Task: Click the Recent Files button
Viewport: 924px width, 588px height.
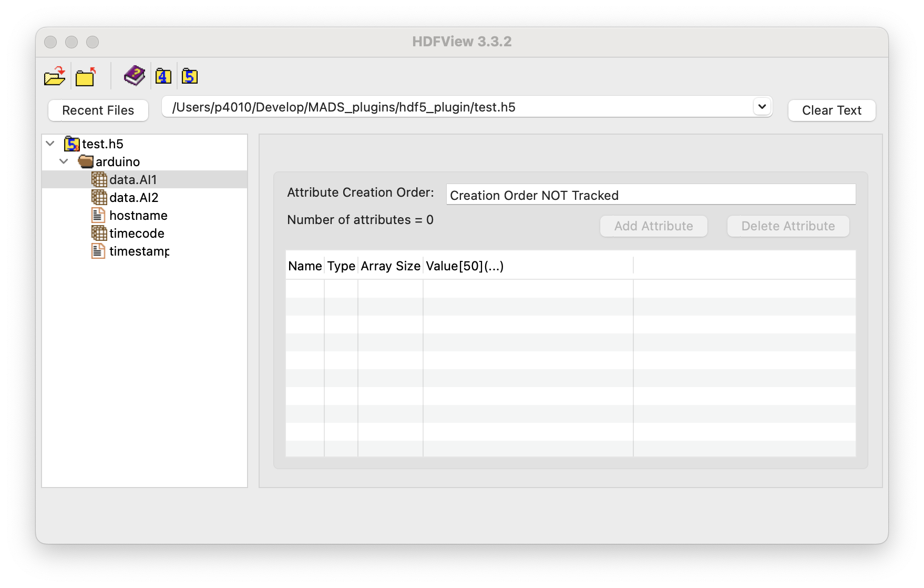Action: 98,110
